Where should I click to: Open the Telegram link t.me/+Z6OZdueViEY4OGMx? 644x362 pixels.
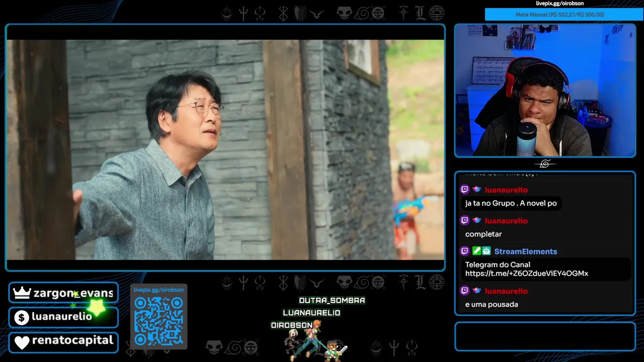pos(526,274)
